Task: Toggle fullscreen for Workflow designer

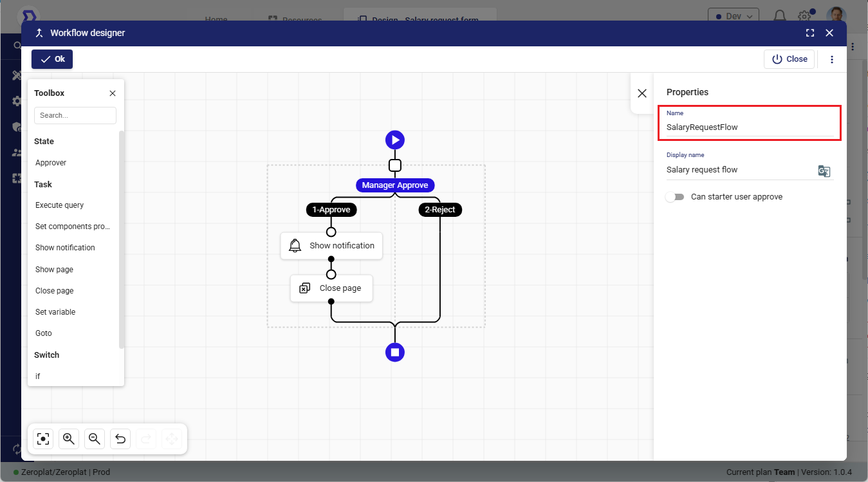Action: [810, 33]
